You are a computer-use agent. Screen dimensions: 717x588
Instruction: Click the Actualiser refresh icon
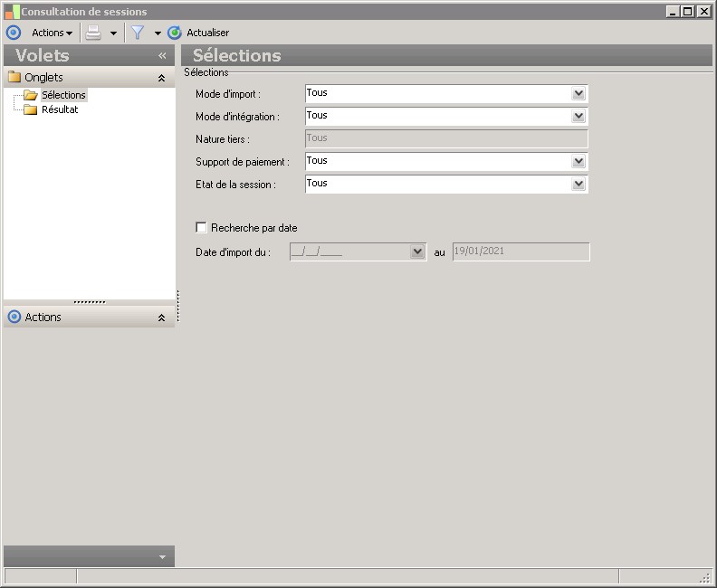coord(174,33)
